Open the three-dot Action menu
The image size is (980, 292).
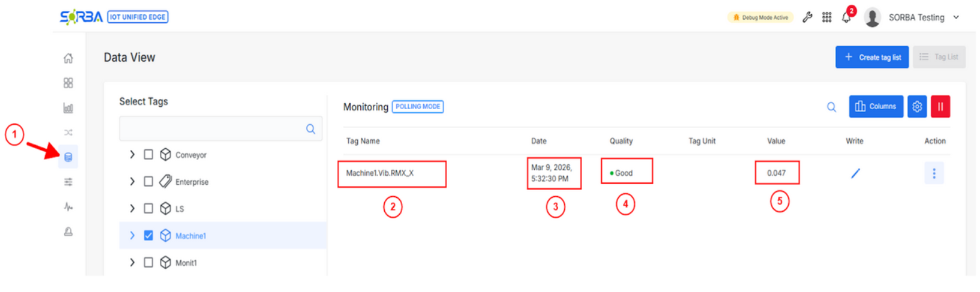pos(933,173)
